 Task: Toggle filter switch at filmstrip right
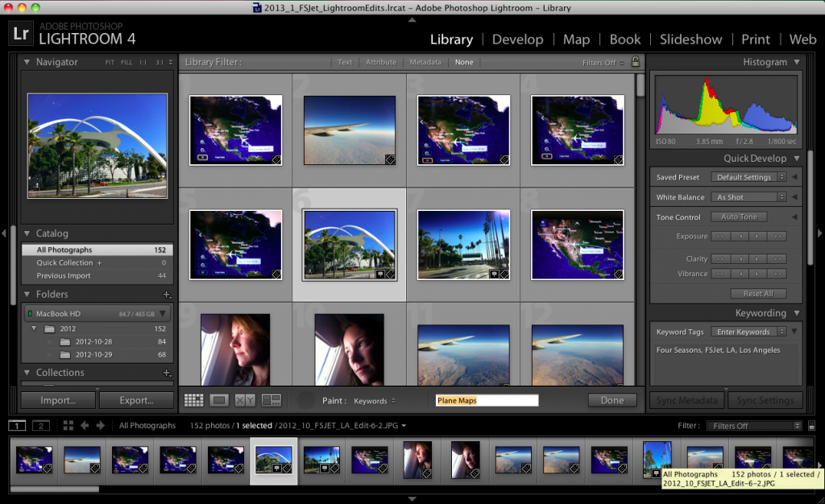[x=811, y=426]
